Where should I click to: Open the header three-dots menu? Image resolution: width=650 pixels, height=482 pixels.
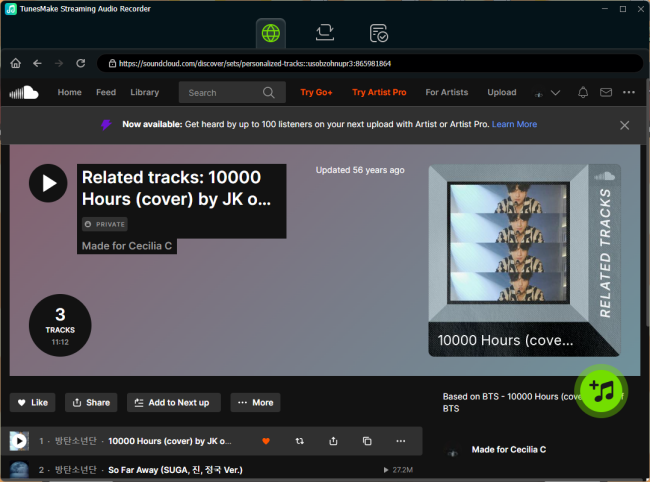[x=628, y=92]
